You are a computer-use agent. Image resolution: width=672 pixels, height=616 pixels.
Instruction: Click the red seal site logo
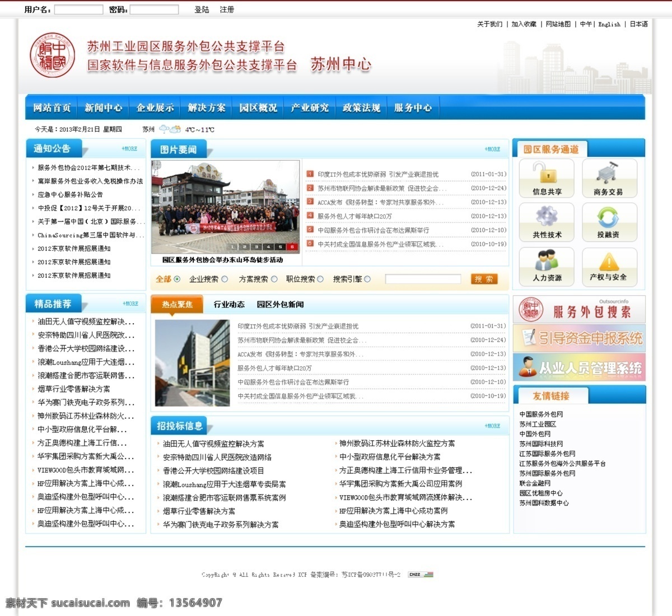coord(53,55)
